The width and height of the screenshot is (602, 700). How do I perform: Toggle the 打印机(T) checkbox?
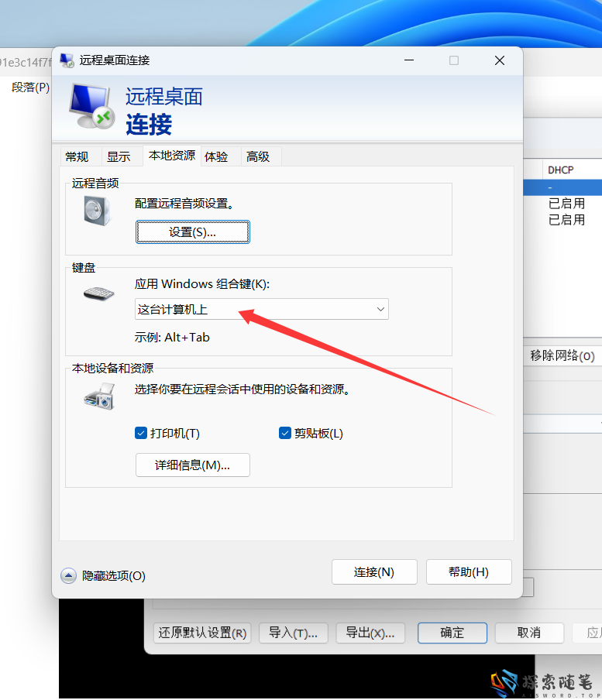(141, 434)
